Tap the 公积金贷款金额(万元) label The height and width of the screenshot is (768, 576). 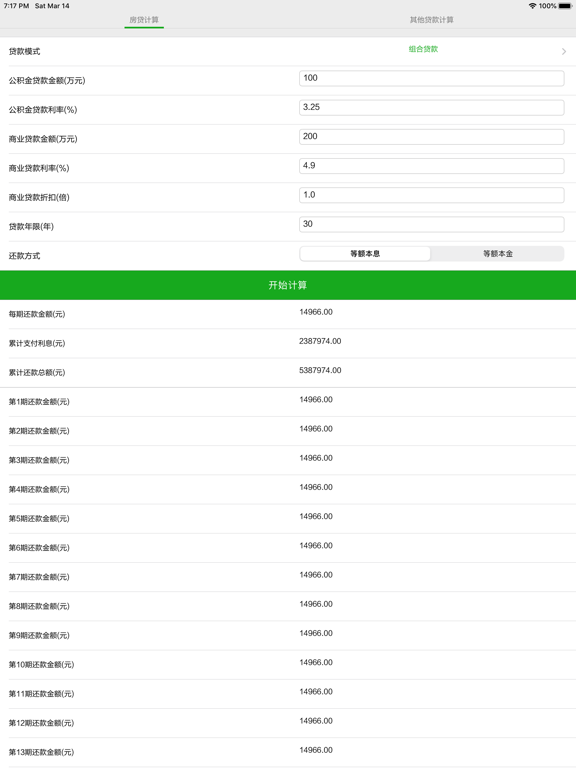pyautogui.click(x=47, y=80)
